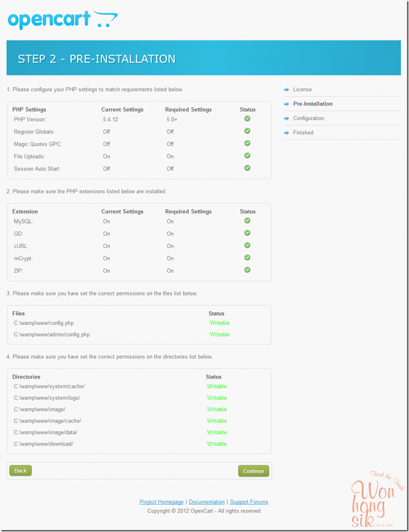Click the Magic Quotes GPC: label
The image size is (409, 532).
(x=38, y=144)
